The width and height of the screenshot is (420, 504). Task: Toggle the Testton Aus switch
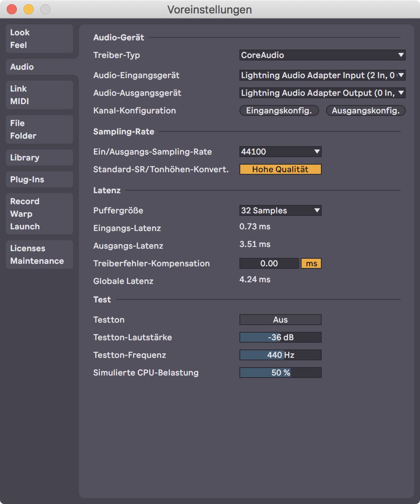280,320
